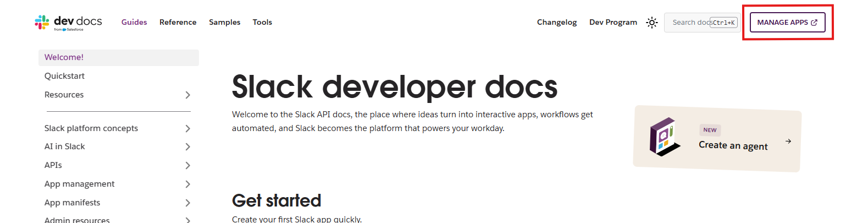Viewport: 868px width, 223px height.
Task: Click the Create an agent card text
Action: tap(733, 145)
